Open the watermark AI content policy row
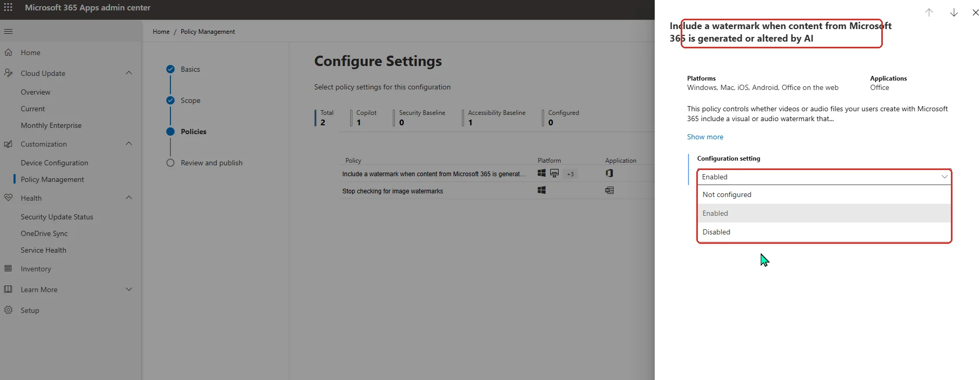 [434, 174]
